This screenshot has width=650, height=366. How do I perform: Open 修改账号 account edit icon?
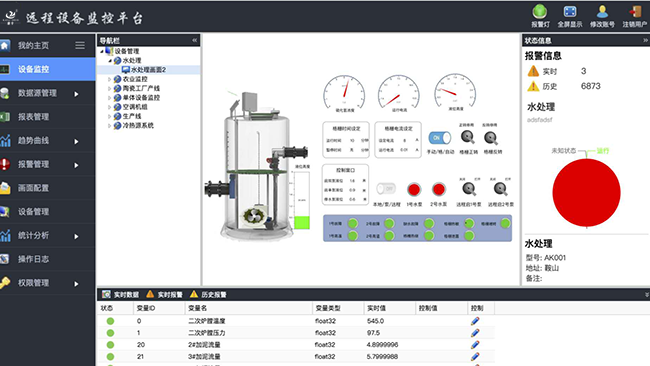coord(602,12)
